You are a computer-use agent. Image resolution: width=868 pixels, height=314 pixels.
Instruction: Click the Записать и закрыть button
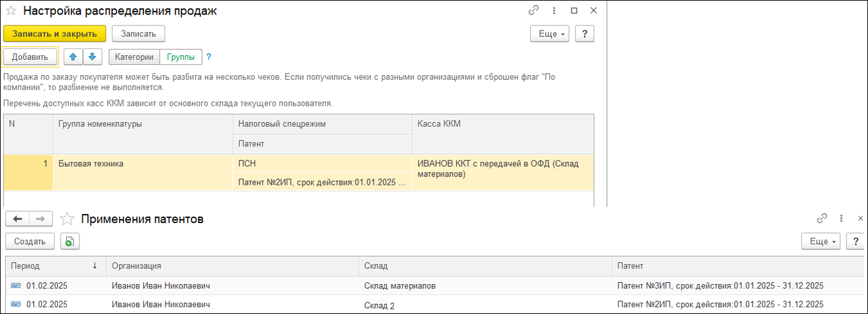click(x=55, y=34)
